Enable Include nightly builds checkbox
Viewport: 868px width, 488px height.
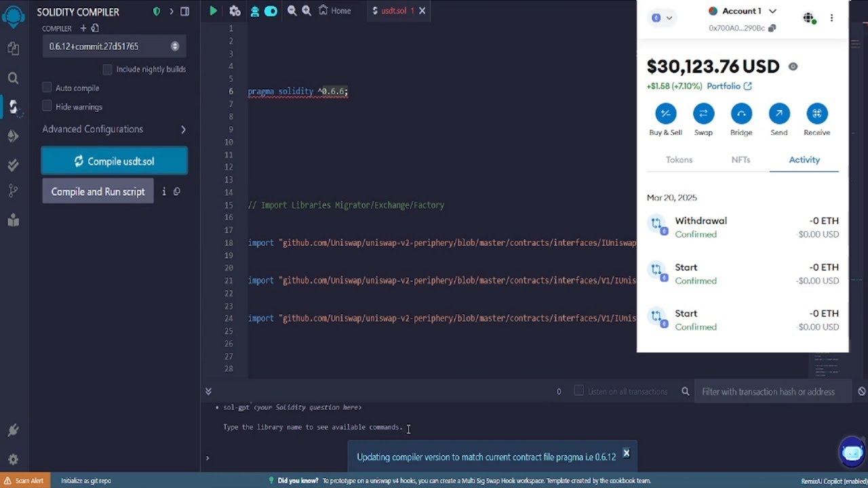[x=107, y=69]
